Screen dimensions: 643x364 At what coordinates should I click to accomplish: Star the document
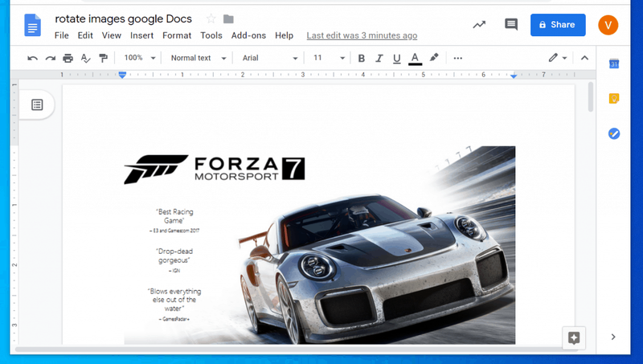(211, 18)
